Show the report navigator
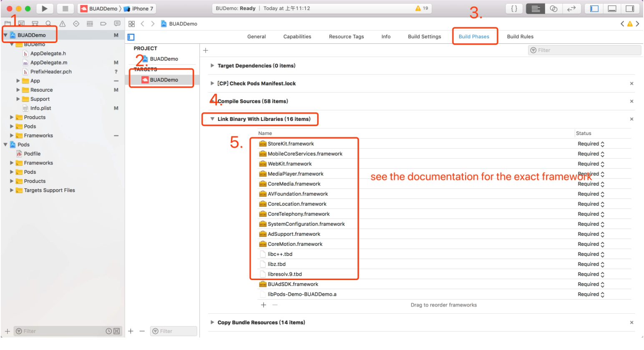Screen dimensions: 644x350 pyautogui.click(x=117, y=24)
